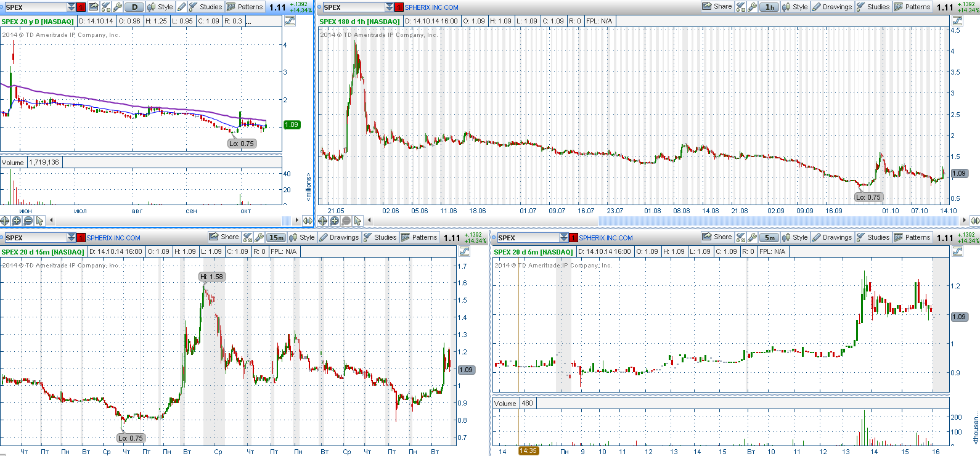This screenshot has width=980, height=456.
Task: Open Style menu on the daily chart
Action: point(160,7)
